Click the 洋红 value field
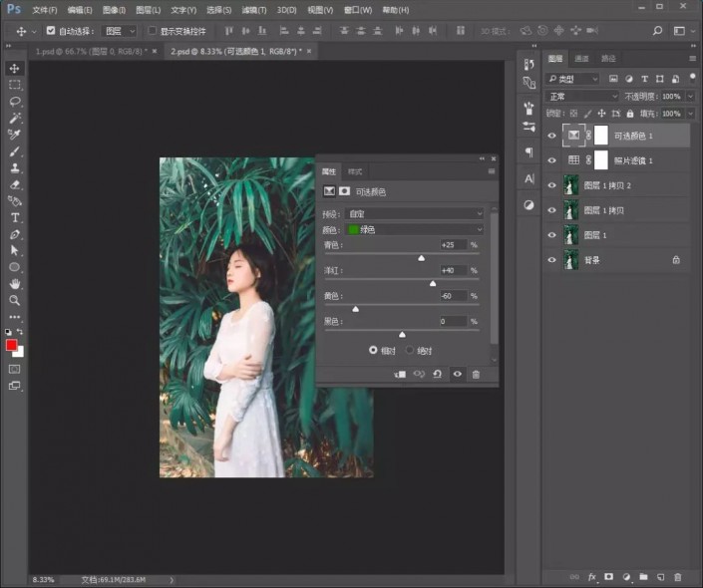 pos(453,270)
